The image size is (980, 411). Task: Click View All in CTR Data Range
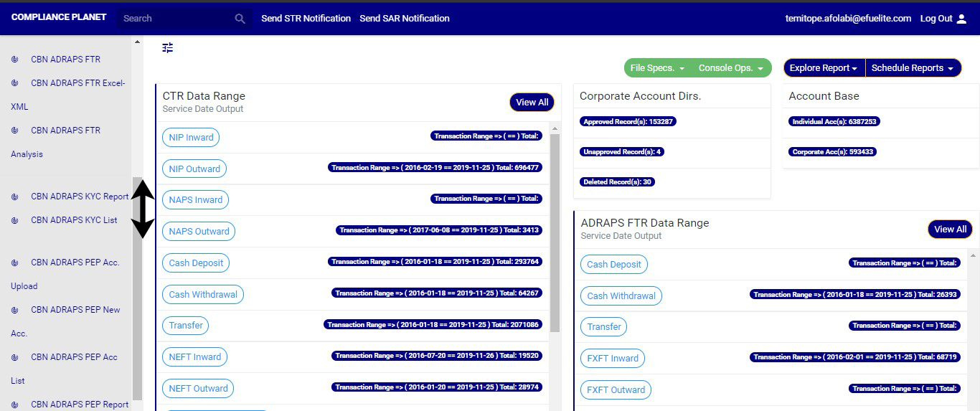coord(532,103)
